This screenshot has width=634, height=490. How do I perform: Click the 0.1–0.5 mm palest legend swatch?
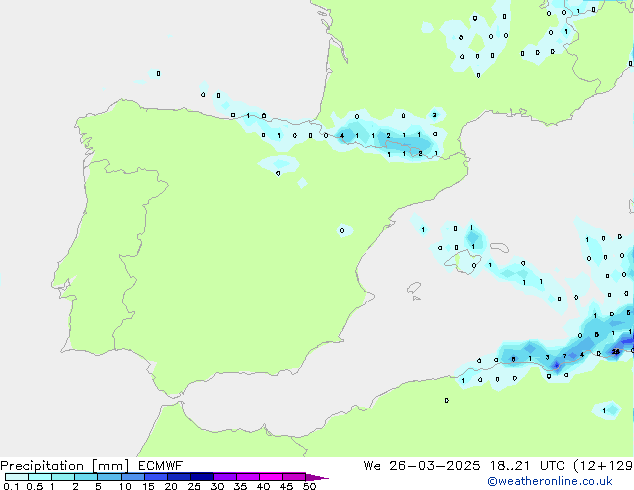click(x=17, y=477)
